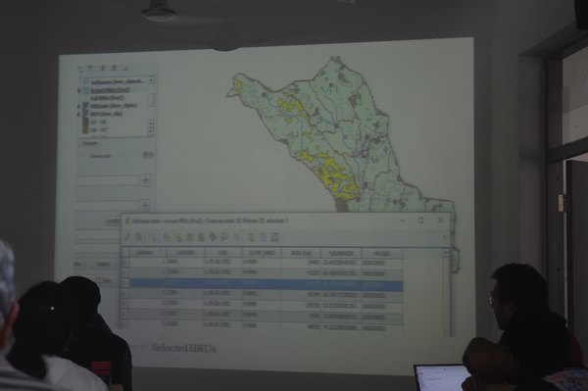This screenshot has width=588, height=391.
Task: Click the filter legend funnel icon
Action: (90, 69)
